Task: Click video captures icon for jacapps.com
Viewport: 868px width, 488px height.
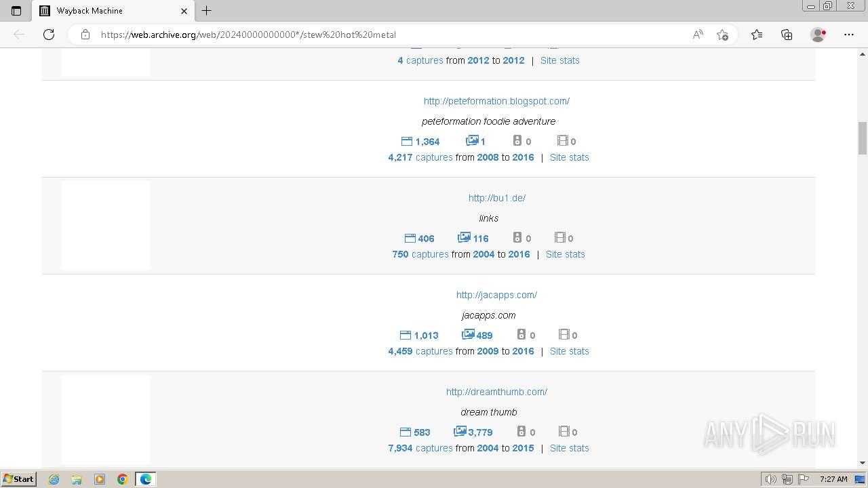Action: [x=564, y=335]
